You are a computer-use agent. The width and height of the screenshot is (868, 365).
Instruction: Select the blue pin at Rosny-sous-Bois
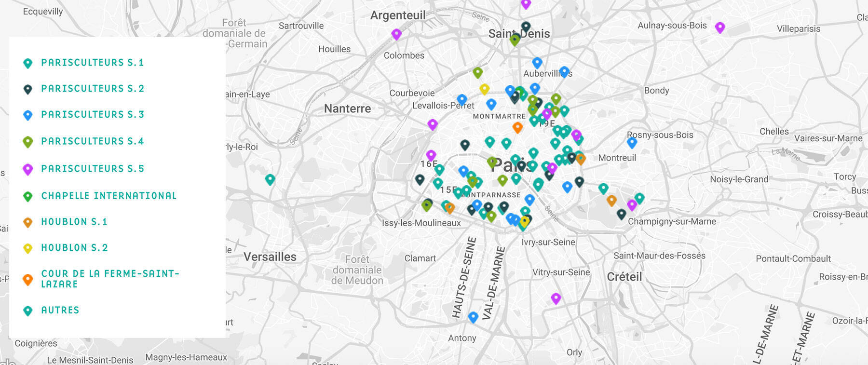(x=632, y=142)
